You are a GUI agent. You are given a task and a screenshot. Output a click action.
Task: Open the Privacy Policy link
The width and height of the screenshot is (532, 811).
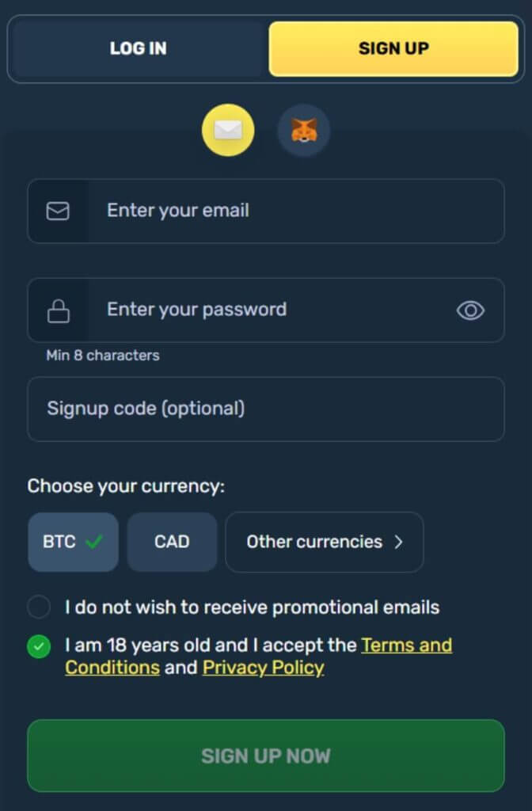pos(263,668)
